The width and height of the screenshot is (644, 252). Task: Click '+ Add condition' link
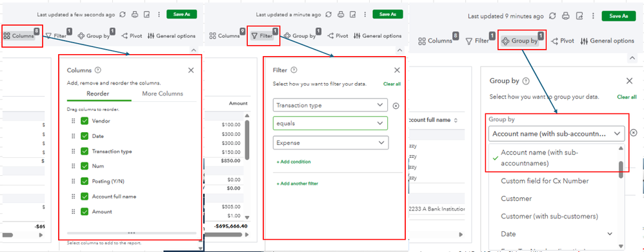pos(293,162)
